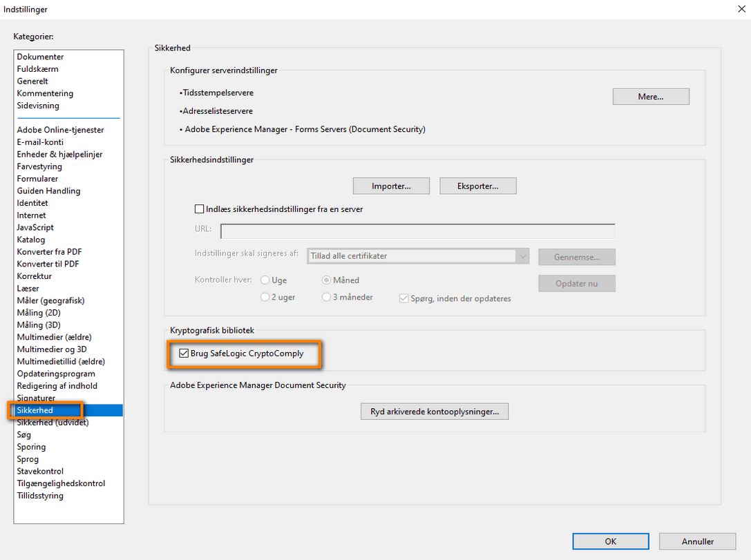Open Tillidsstyring category

(40, 496)
